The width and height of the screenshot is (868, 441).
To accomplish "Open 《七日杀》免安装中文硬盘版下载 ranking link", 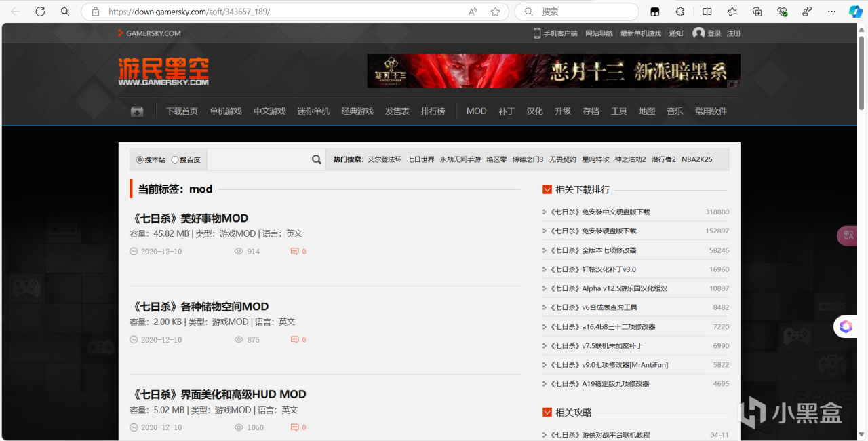I will [x=599, y=212].
